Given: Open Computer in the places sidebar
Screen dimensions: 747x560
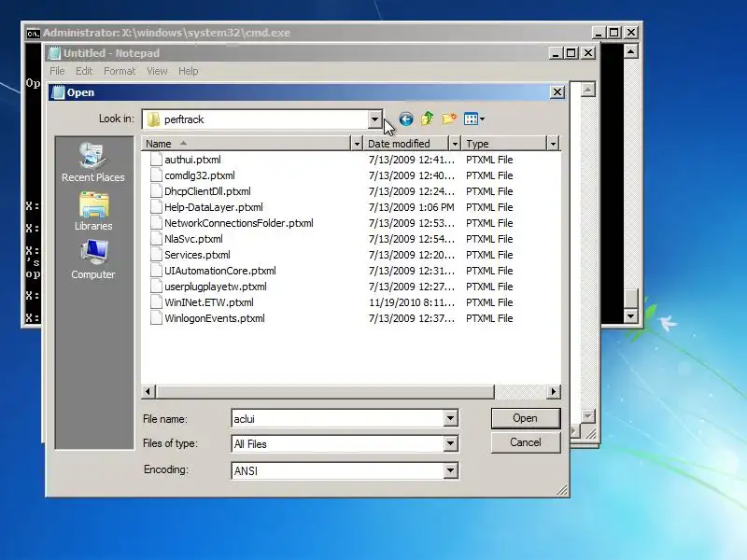Looking at the screenshot, I should 93,259.
